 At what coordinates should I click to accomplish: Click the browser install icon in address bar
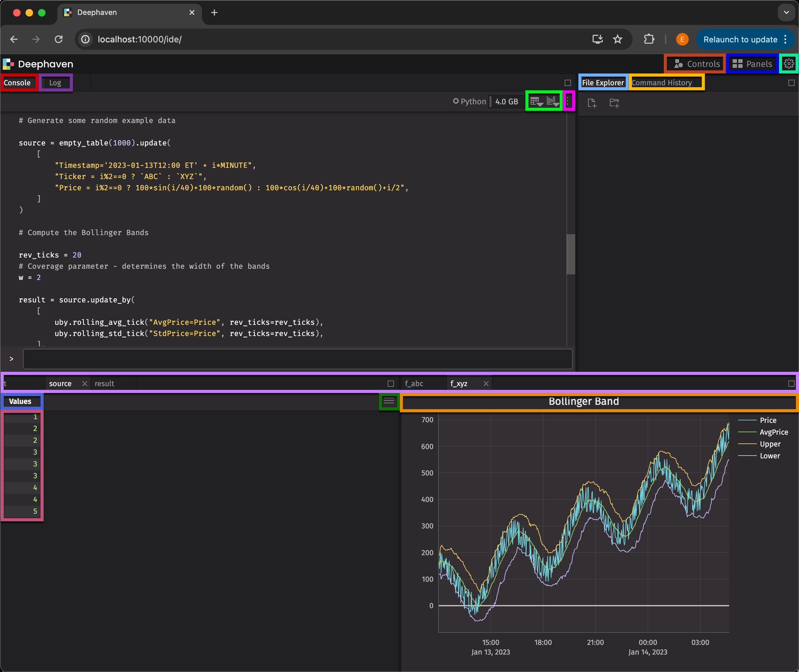598,39
